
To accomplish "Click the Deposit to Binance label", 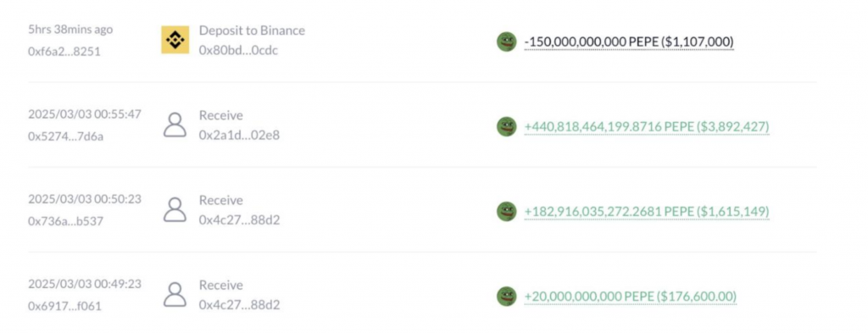I will pos(252,30).
